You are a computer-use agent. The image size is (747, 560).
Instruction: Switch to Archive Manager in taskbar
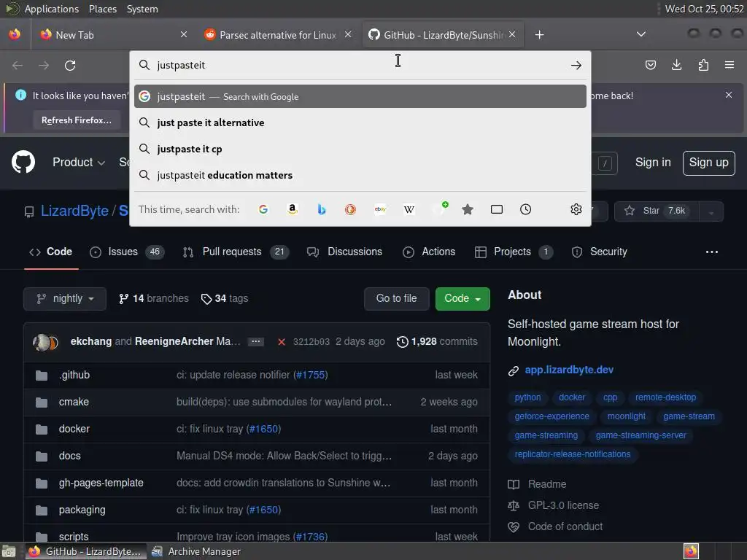point(196,551)
